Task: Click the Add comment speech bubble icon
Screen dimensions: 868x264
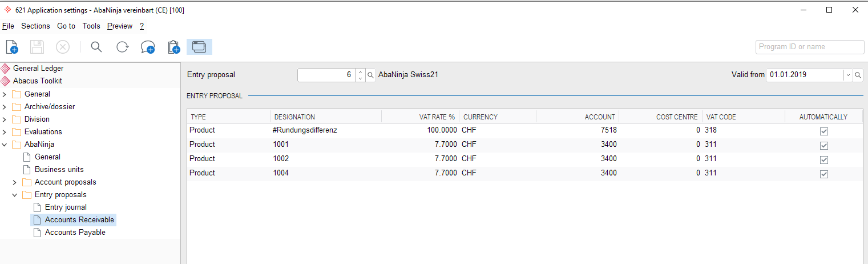Action: point(148,47)
